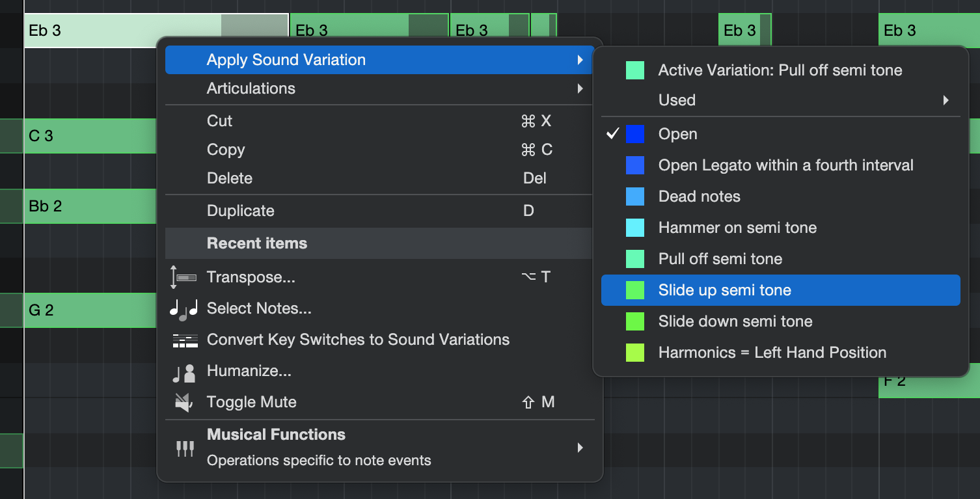
Task: Open the Musical Functions submenu
Action: (380, 447)
